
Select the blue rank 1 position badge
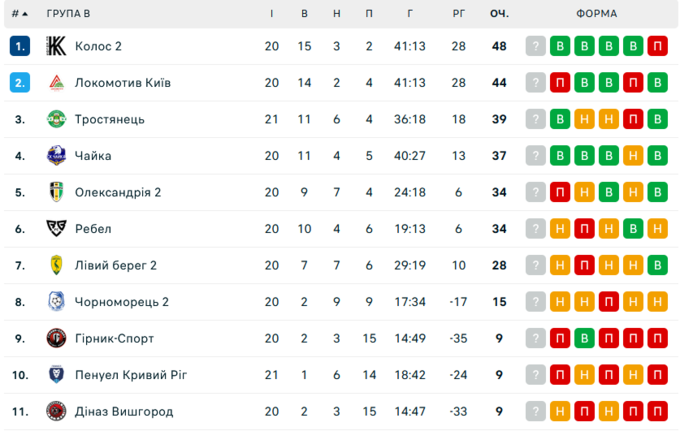point(20,46)
